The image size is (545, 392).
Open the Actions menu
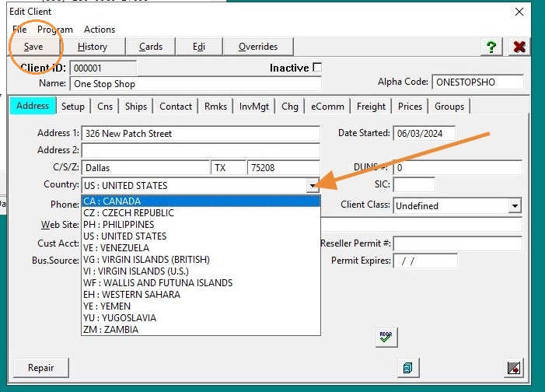tap(100, 30)
